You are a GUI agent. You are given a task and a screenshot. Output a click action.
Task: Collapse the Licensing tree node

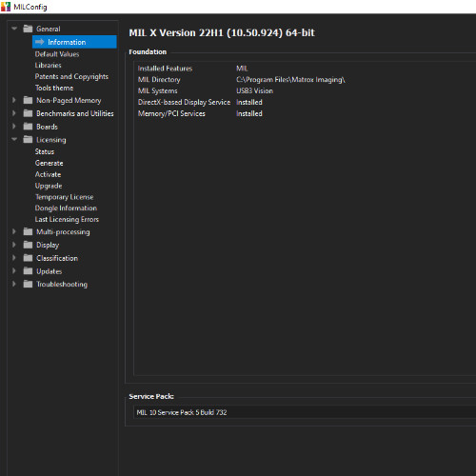click(14, 139)
